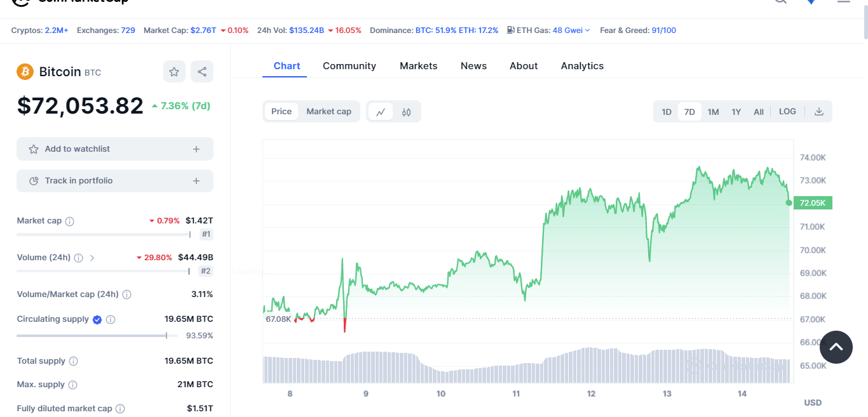This screenshot has height=417, width=868.
Task: Click the verified badge beside Circulating supply
Action: [97, 320]
